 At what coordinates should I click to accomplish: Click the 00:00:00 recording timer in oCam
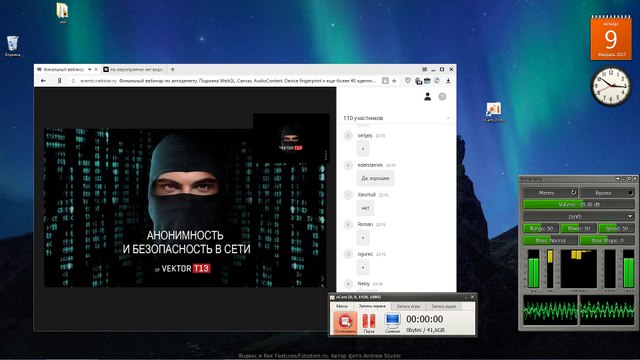424,319
